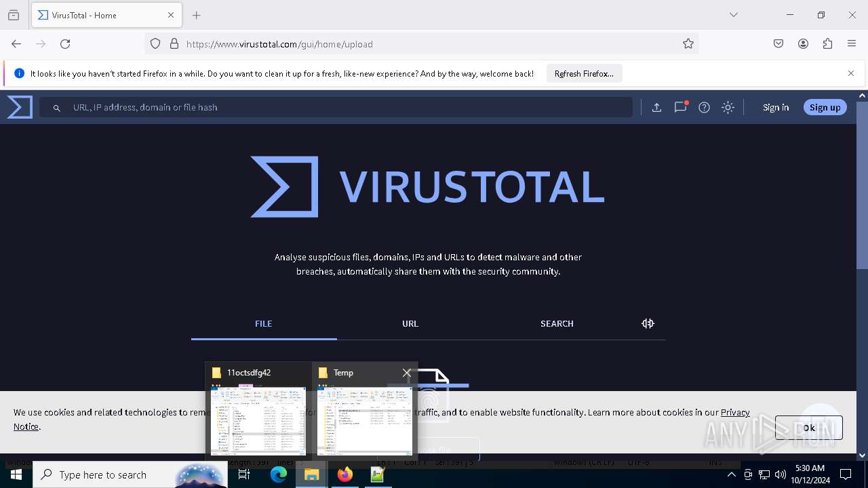868x488 pixels.
Task: Click the shield tracking protection icon
Action: click(x=155, y=43)
